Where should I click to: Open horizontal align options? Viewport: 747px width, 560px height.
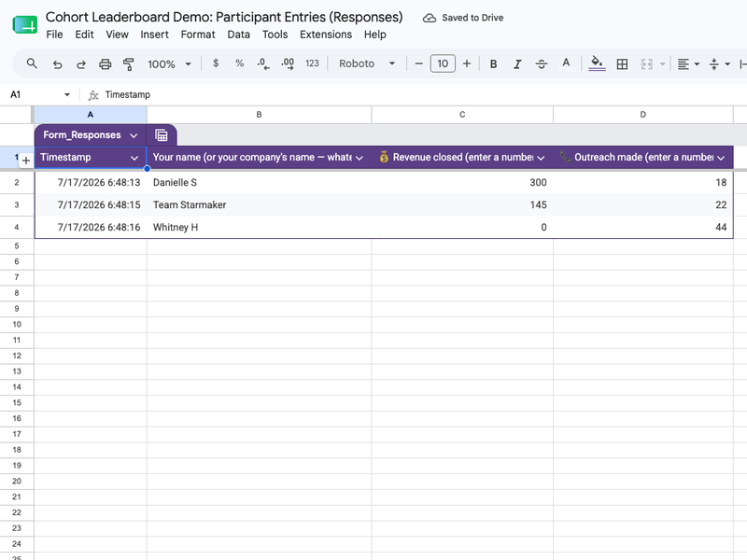coord(688,63)
